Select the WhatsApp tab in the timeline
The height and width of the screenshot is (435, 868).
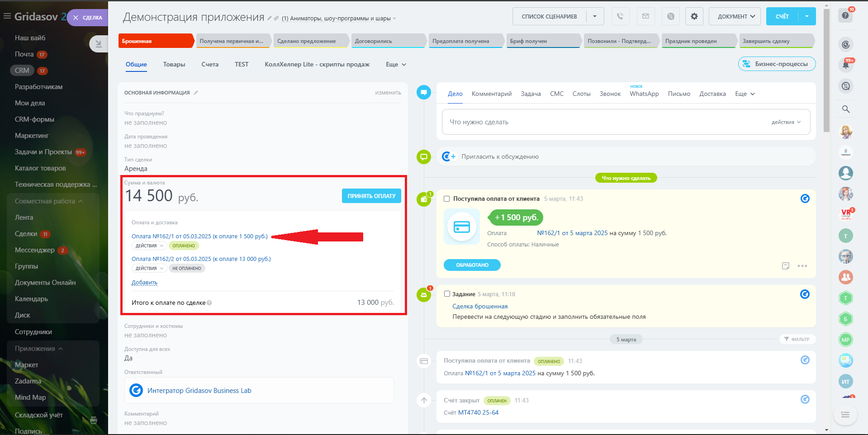(644, 94)
